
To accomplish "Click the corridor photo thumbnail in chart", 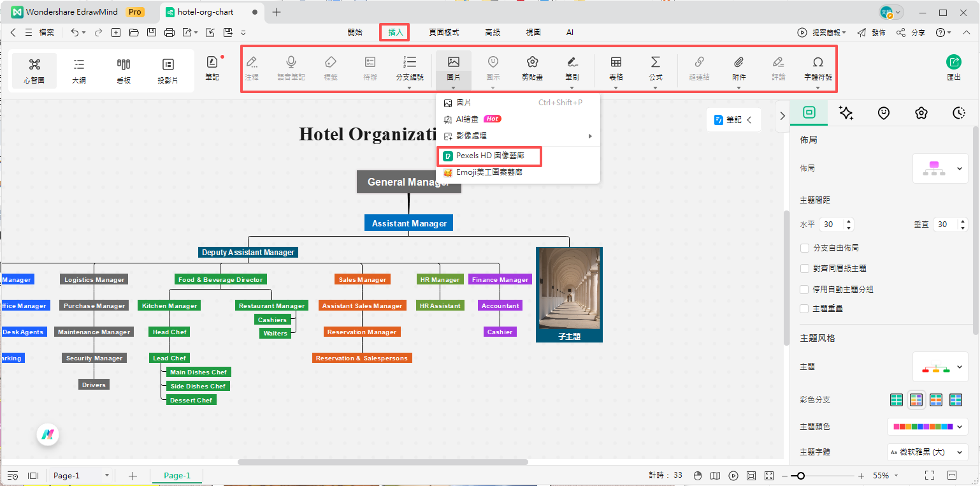I will tap(569, 288).
